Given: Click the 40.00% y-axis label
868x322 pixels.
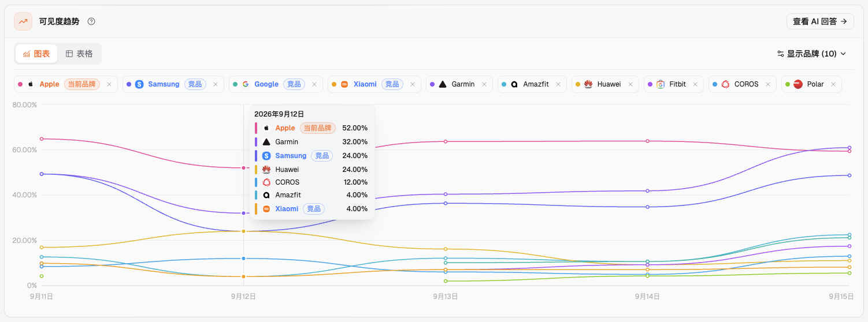Looking at the screenshot, I should (25, 195).
